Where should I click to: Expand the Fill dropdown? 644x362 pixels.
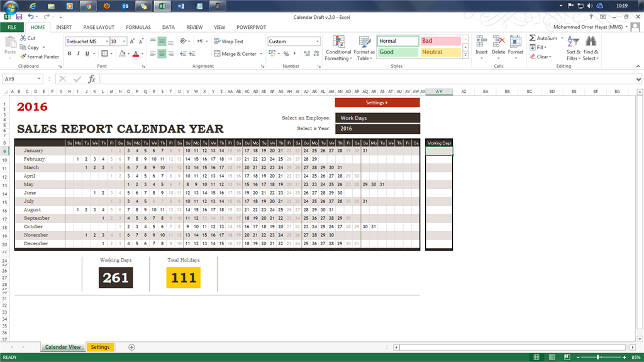(545, 48)
